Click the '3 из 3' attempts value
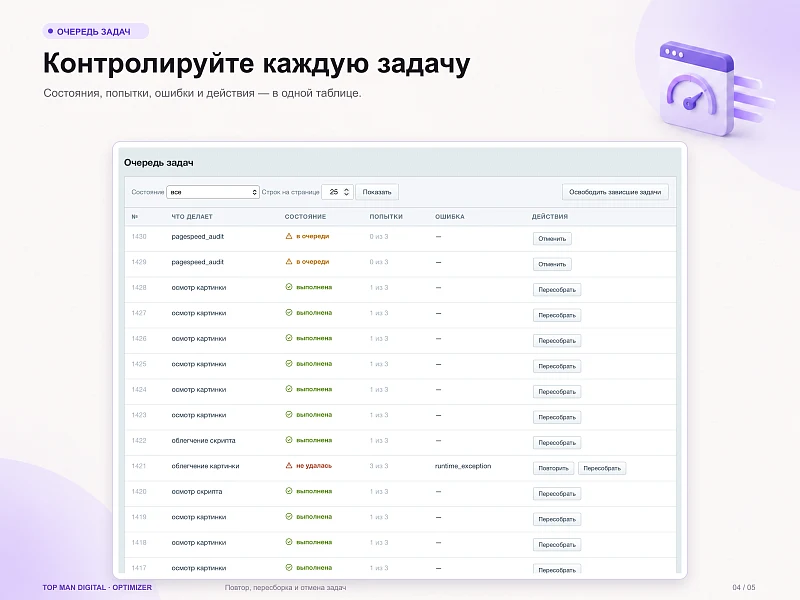Screen dimensions: 800x600 point(379,466)
